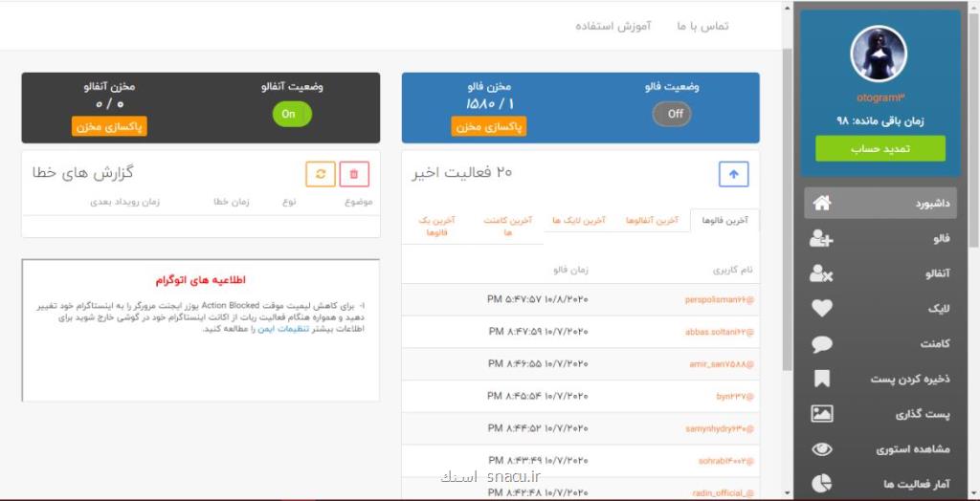
Task: Click the remove-user icon beside آنفالو
Action: [821, 273]
